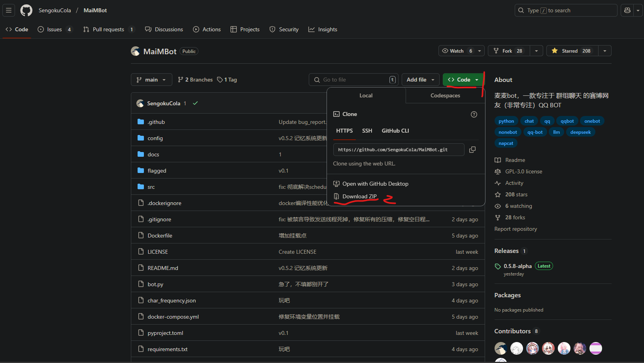Expand the main branch selector dropdown
Viewport: 644px width, 363px height.
[151, 80]
